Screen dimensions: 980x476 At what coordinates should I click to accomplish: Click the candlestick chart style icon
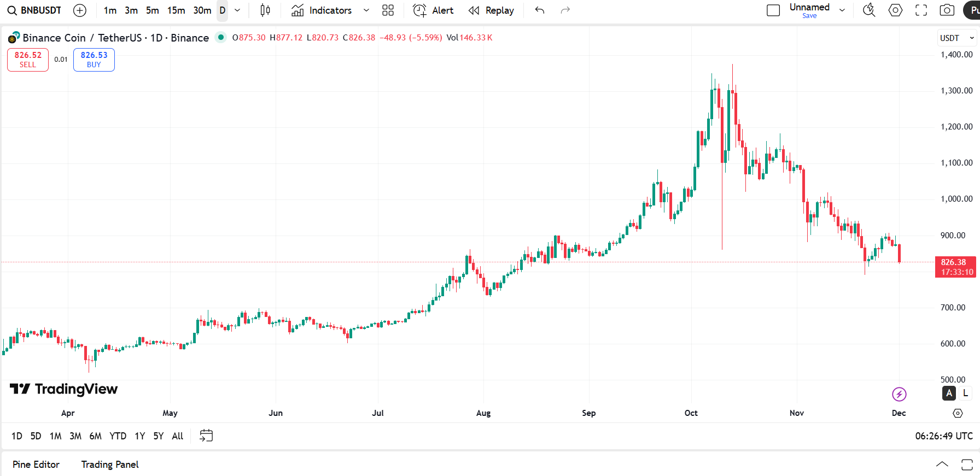pyautogui.click(x=265, y=10)
